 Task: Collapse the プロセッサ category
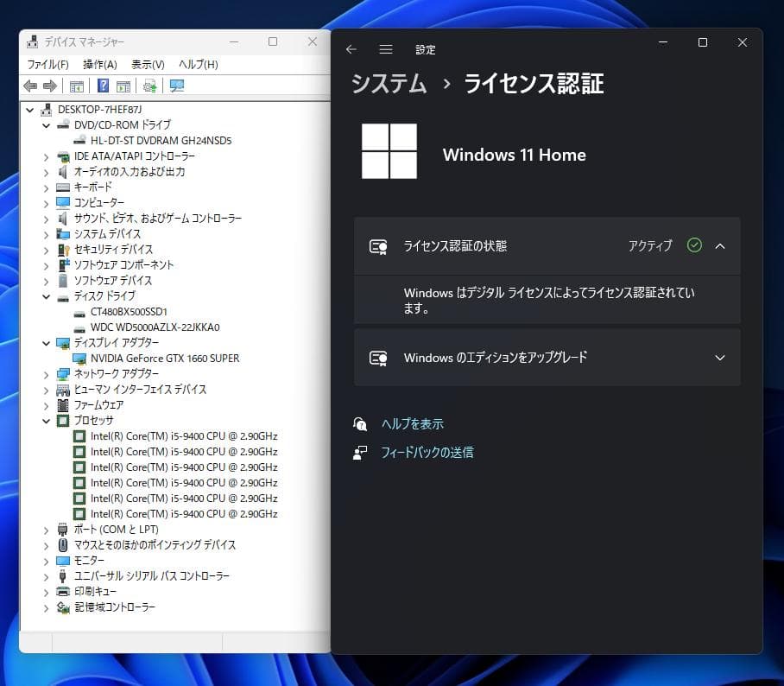tap(44, 421)
